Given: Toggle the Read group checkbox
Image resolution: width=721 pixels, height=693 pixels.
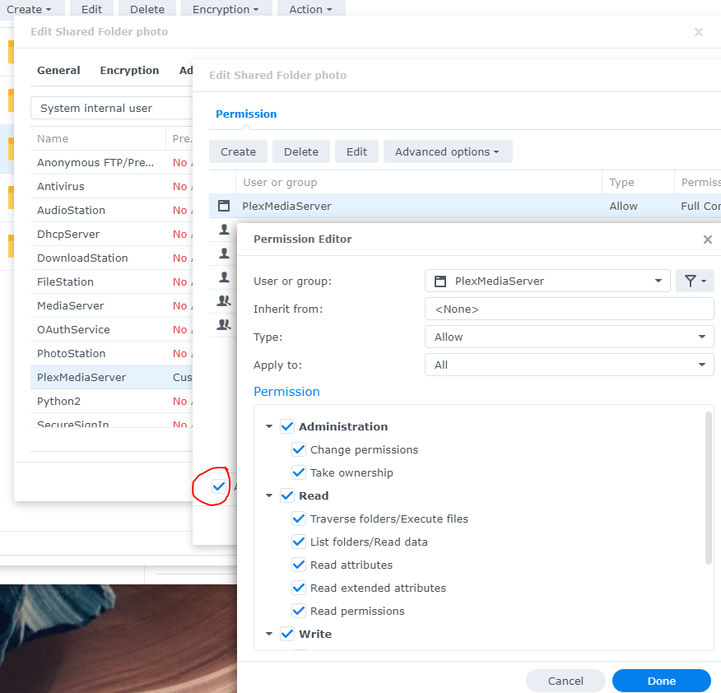Looking at the screenshot, I should [287, 495].
